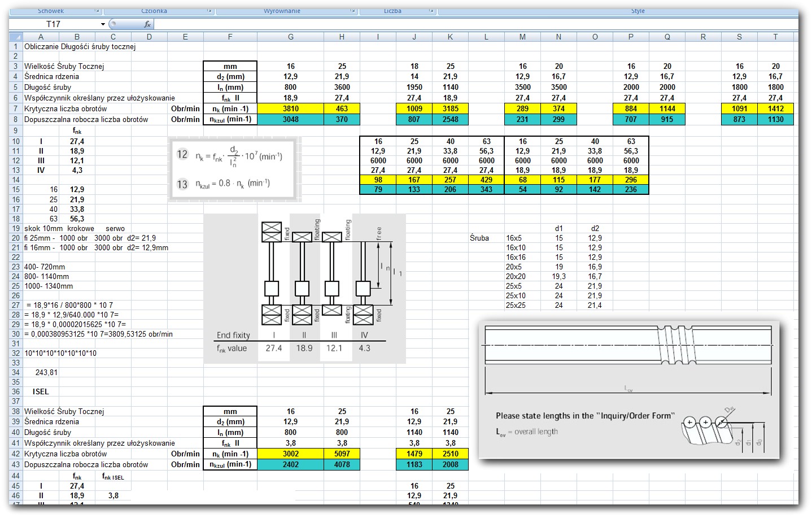Image resolution: width=812 pixels, height=518 pixels.
Task: Click the cell ending '=3809,53125 obr/min'
Action: [x=99, y=334]
